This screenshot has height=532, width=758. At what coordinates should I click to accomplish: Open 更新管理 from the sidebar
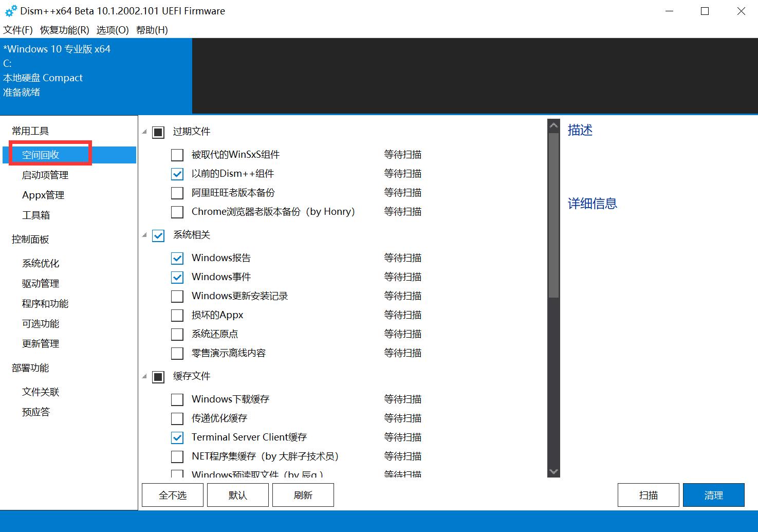[x=40, y=343]
